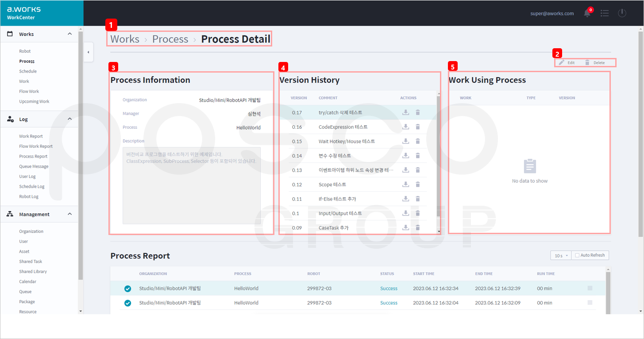The width and height of the screenshot is (644, 339).
Task: Open Shared Task under Management
Action: pos(31,262)
